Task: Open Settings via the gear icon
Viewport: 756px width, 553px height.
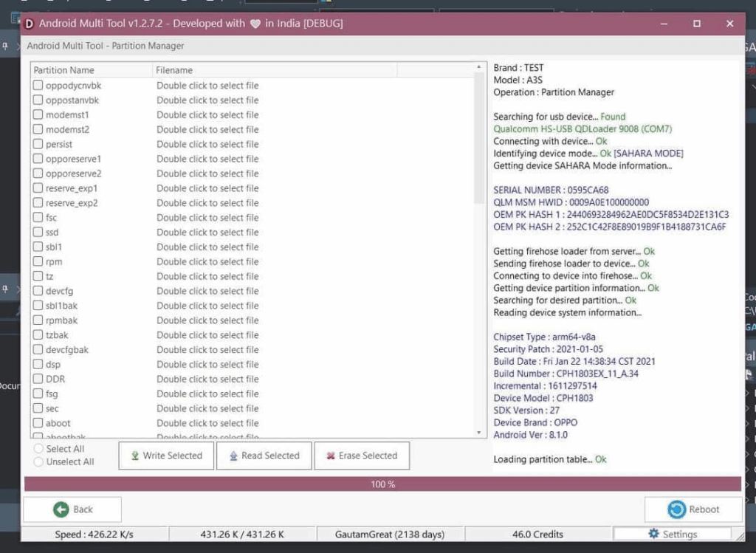Action: point(653,534)
